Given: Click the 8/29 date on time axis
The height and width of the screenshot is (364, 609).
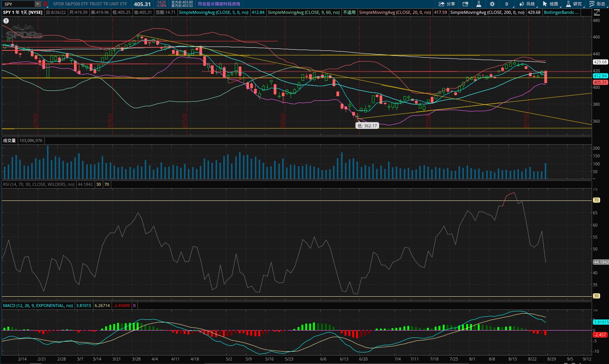Looking at the screenshot, I should pos(552,359).
